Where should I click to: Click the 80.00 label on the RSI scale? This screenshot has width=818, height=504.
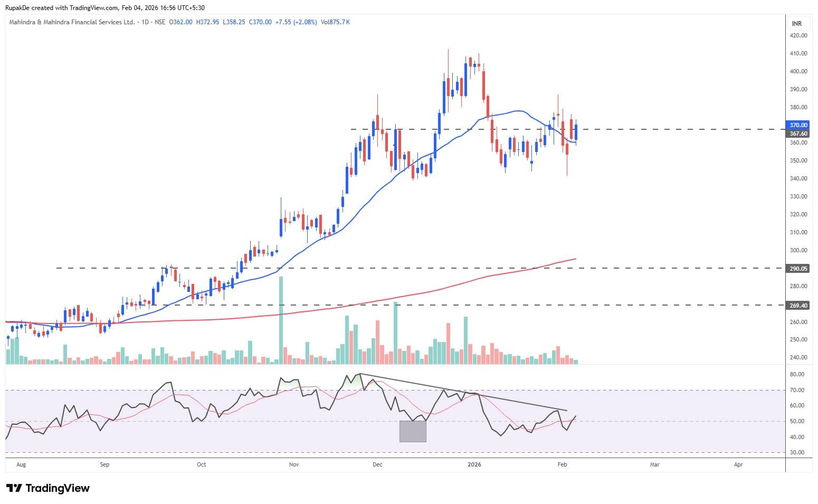tap(797, 374)
